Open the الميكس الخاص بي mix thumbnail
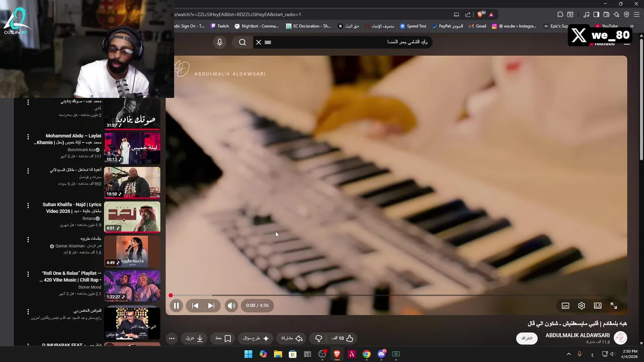Screen dimensions: 644x362 132,323
